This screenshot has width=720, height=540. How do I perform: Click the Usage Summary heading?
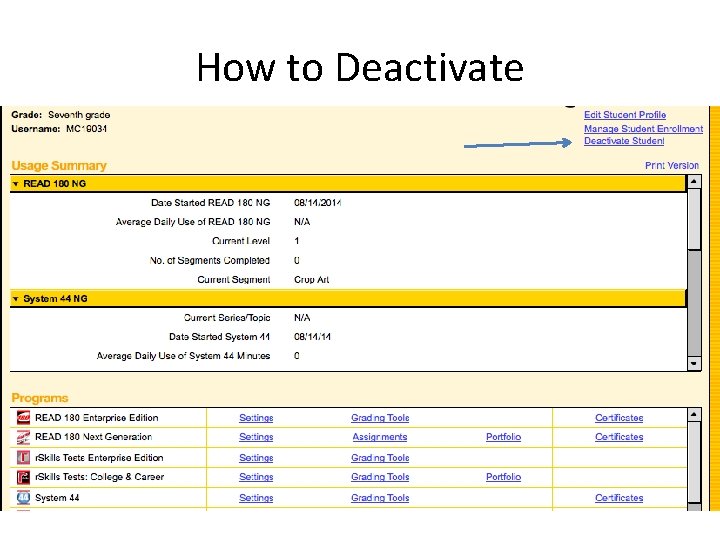click(59, 165)
